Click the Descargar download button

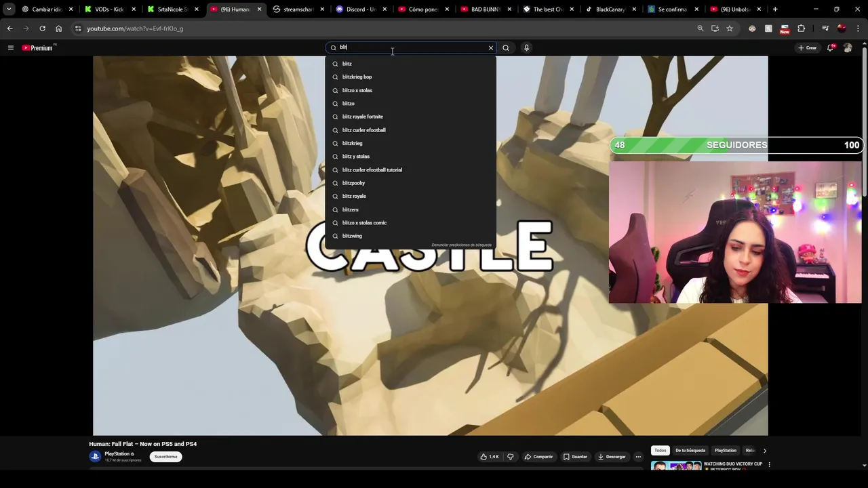612,457
